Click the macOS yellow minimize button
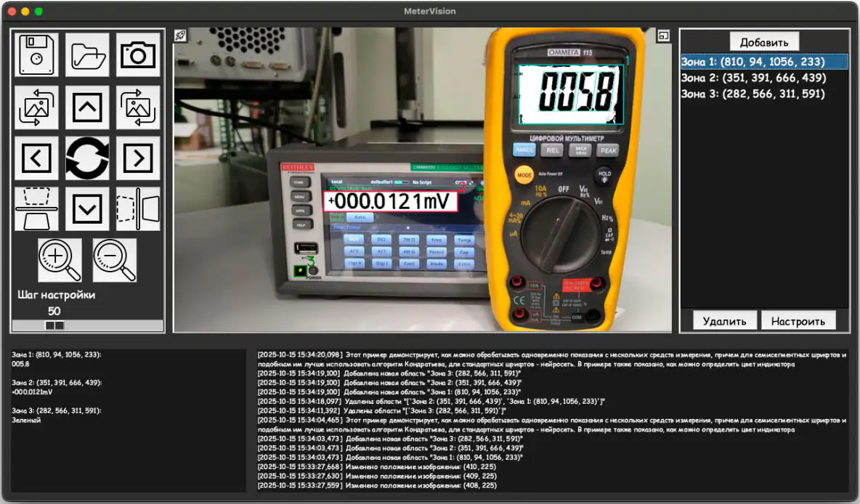This screenshot has height=504, width=860. click(x=25, y=12)
